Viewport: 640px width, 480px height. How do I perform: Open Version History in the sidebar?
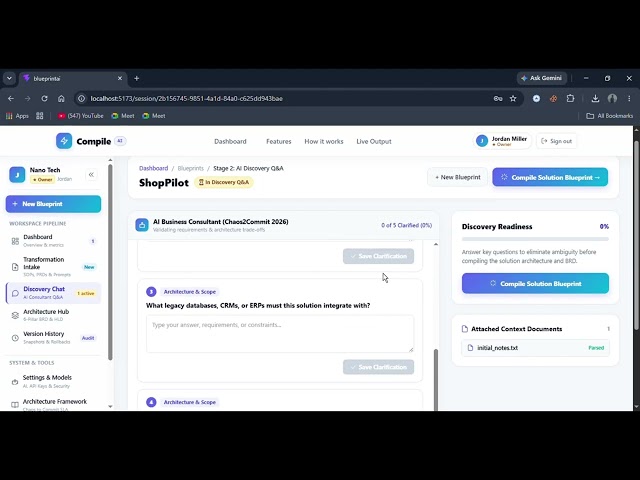(x=53, y=338)
